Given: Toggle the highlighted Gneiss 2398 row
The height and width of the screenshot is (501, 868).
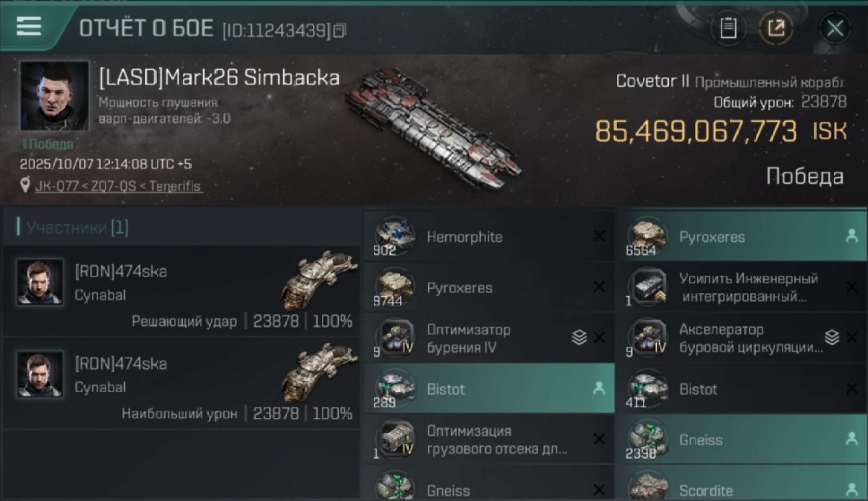Looking at the screenshot, I should point(742,440).
